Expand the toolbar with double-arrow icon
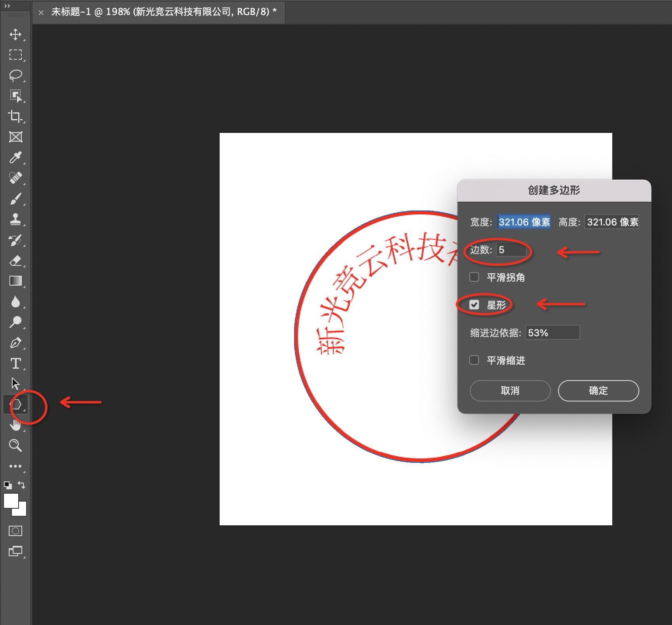The image size is (672, 625). pos(7,6)
